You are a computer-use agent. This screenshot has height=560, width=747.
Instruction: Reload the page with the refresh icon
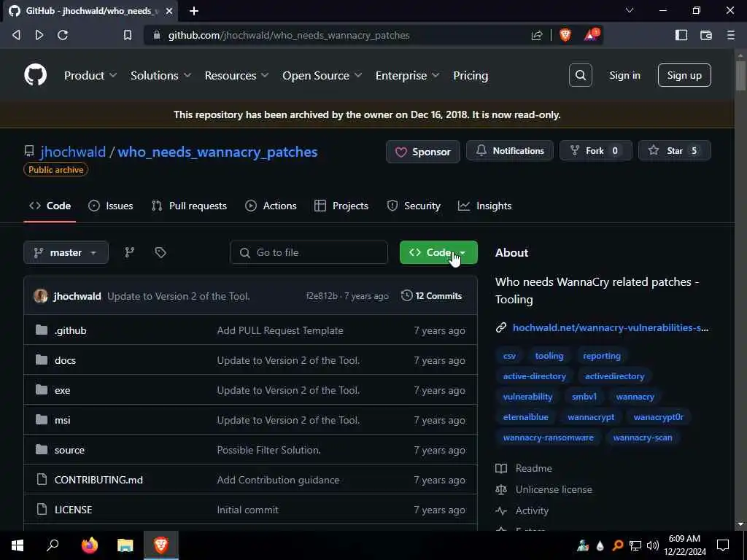63,35
